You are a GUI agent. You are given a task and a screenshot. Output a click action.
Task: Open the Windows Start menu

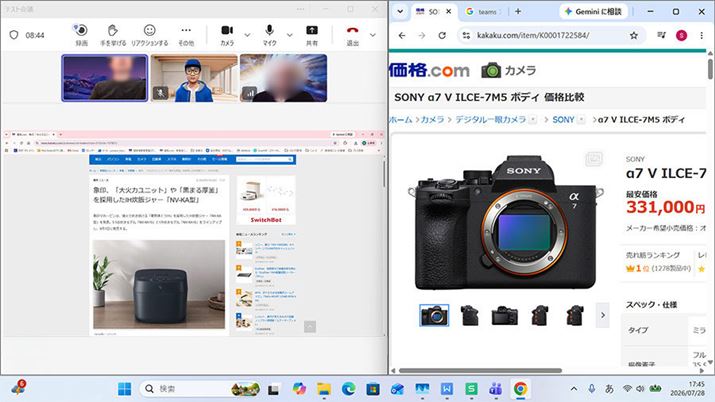point(124,389)
